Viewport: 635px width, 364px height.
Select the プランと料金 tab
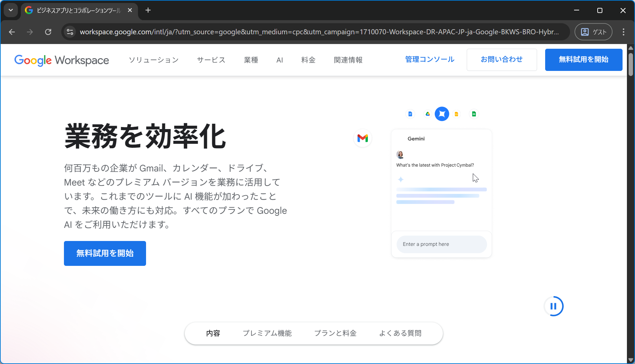tap(335, 333)
